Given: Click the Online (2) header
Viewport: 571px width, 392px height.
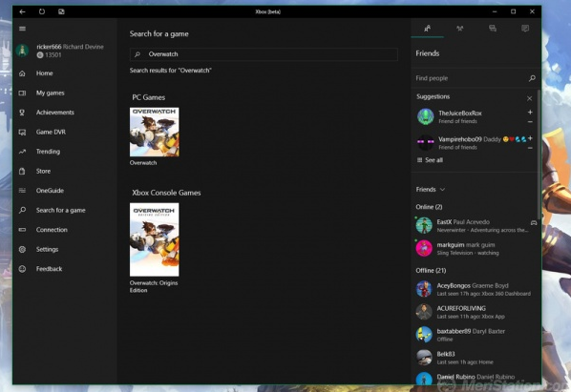Looking at the screenshot, I should coord(429,207).
